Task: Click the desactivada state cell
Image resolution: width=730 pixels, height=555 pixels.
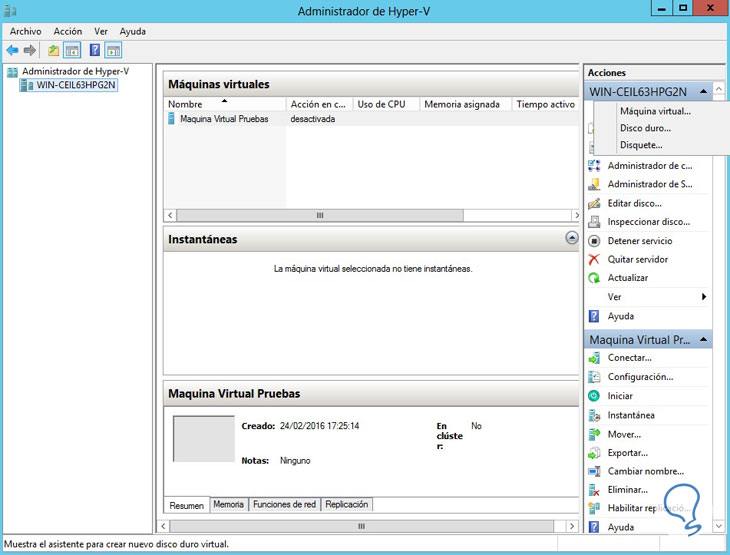Action: pos(313,119)
